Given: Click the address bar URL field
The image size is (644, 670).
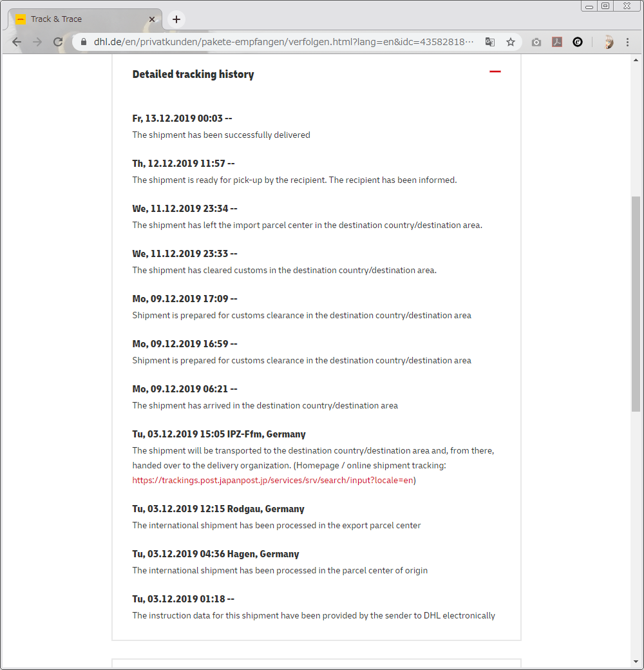Looking at the screenshot, I should (283, 42).
